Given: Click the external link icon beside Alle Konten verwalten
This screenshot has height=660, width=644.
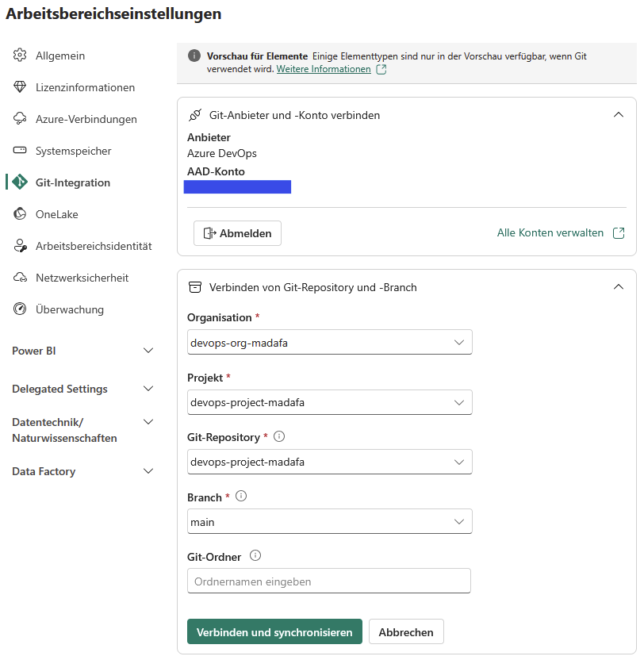Looking at the screenshot, I should (619, 232).
